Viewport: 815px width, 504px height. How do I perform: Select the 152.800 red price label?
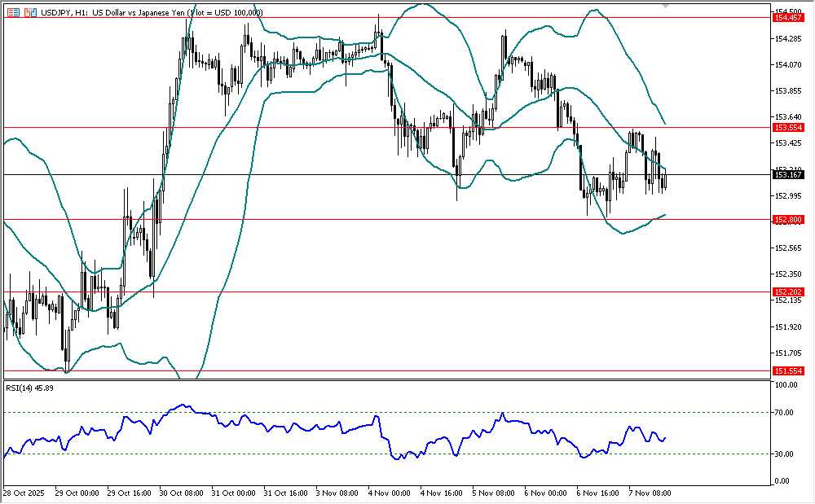click(x=790, y=220)
